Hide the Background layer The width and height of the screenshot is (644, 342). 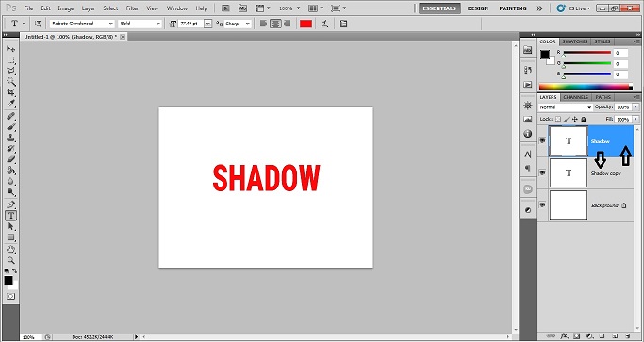pos(542,204)
